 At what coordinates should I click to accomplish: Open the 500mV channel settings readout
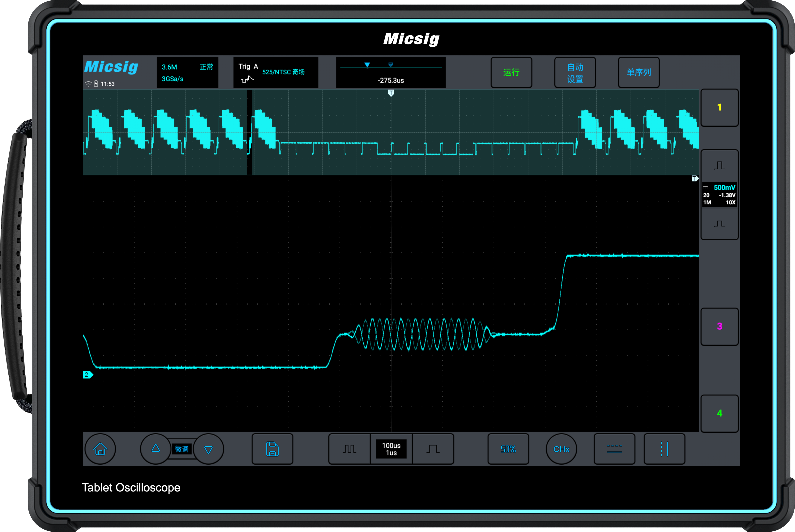coord(719,195)
